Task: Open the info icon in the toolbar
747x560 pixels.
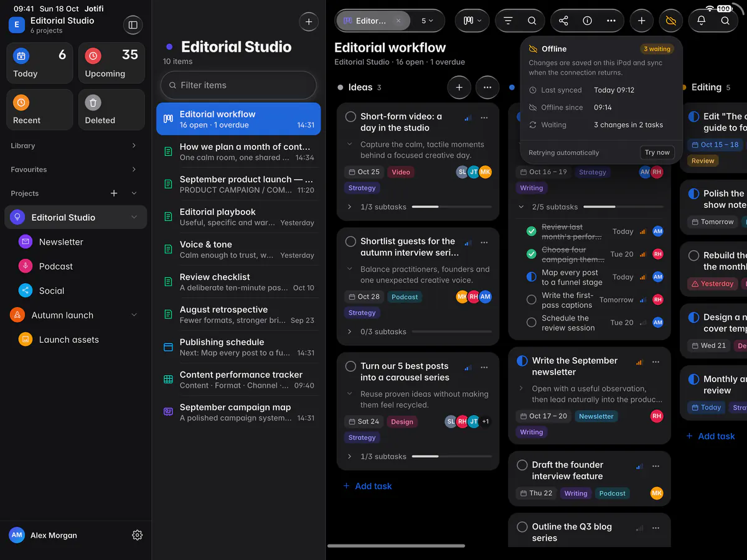Action: point(587,21)
